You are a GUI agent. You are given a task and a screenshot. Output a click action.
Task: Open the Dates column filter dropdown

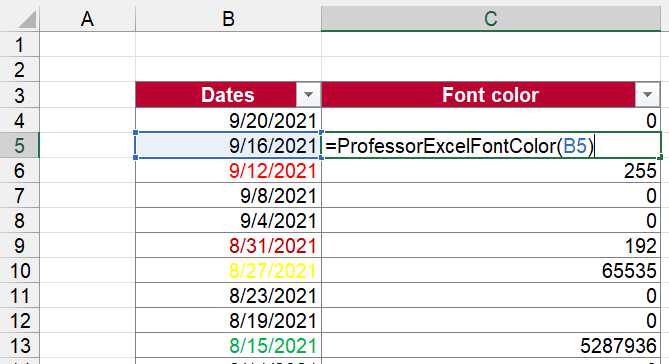tap(308, 95)
